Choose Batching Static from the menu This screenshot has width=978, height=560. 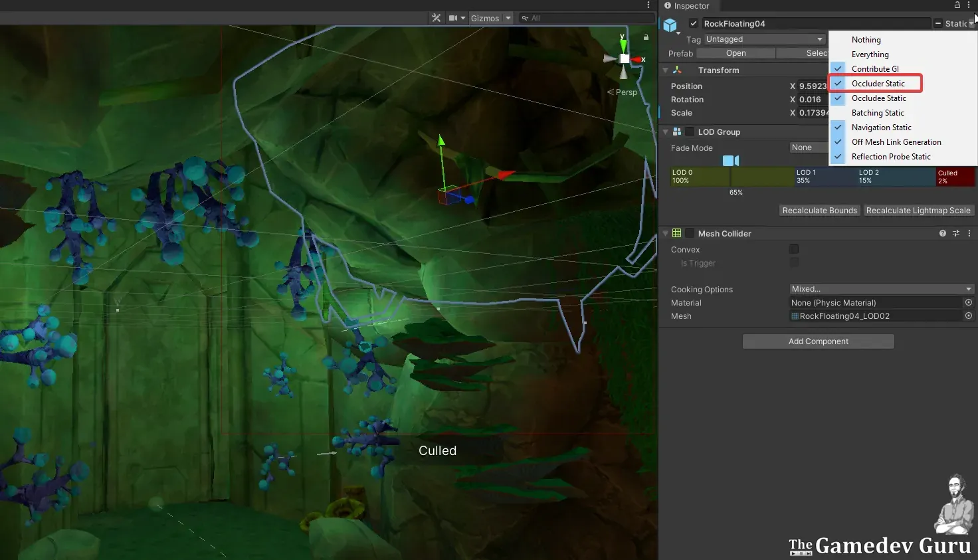tap(878, 113)
